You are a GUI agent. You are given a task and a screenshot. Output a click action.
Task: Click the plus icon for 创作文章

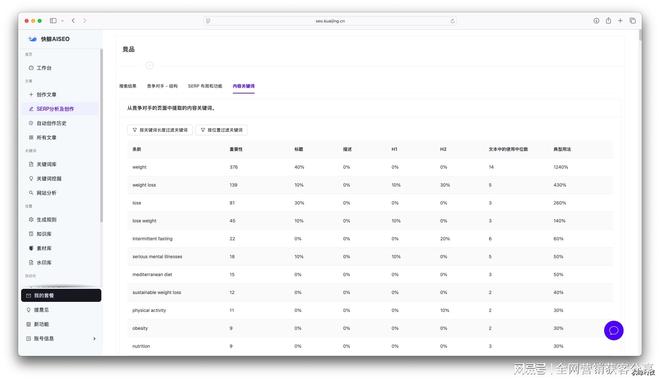[31, 94]
